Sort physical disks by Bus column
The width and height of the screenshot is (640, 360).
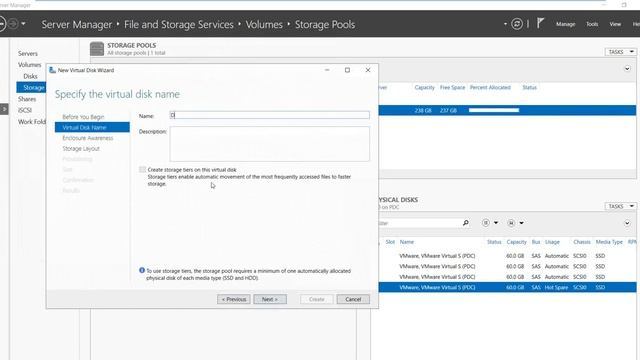coord(536,242)
